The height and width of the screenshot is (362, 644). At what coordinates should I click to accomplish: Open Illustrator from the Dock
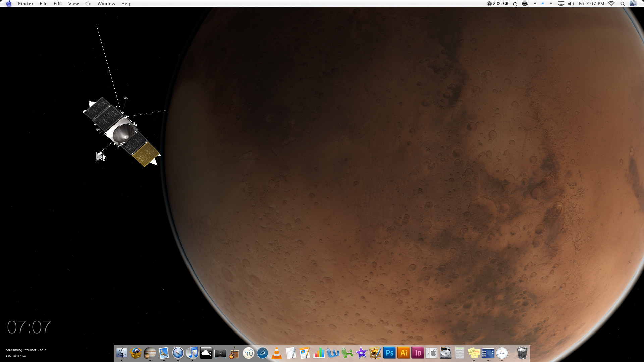pos(404,353)
